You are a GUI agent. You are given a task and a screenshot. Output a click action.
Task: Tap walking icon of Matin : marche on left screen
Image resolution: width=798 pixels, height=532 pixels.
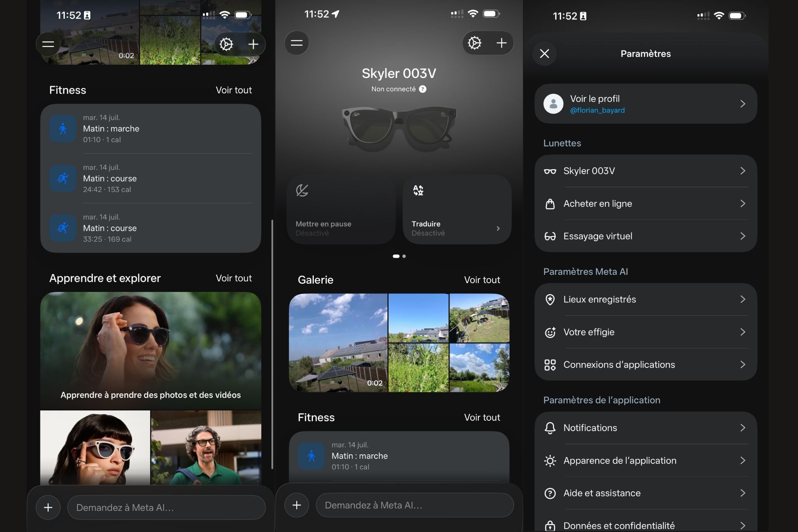click(63, 129)
